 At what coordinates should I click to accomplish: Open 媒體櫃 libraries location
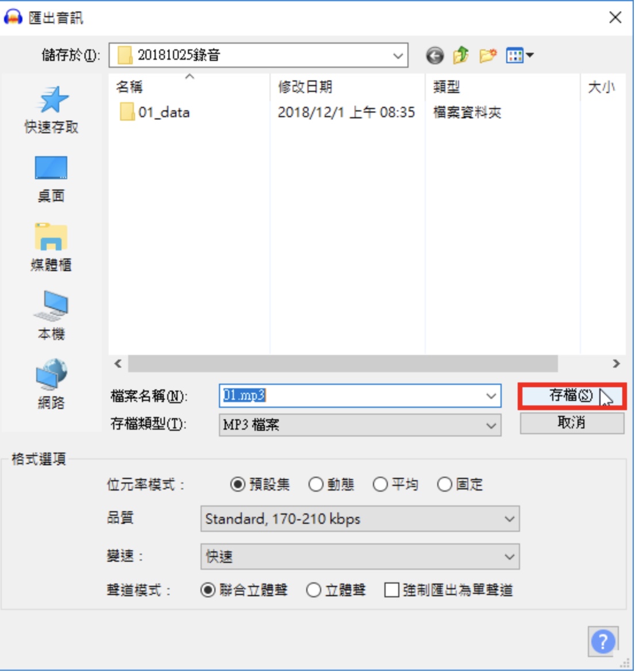[x=51, y=248]
